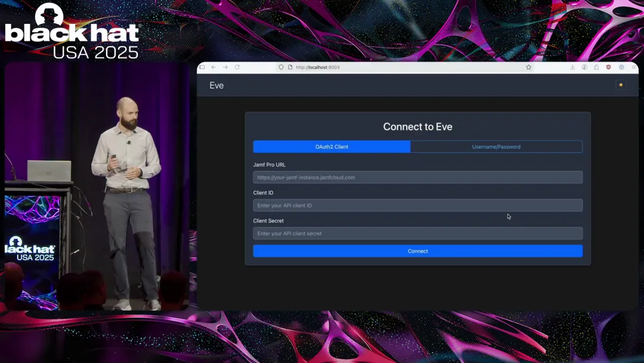Switch to the Username/Password tab
This screenshot has height=363, width=644.
(x=496, y=147)
